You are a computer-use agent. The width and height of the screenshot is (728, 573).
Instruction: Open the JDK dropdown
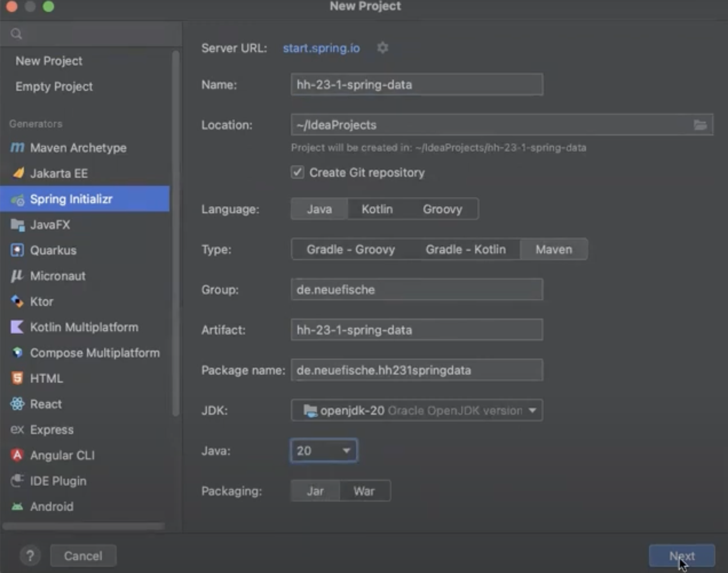coord(417,411)
